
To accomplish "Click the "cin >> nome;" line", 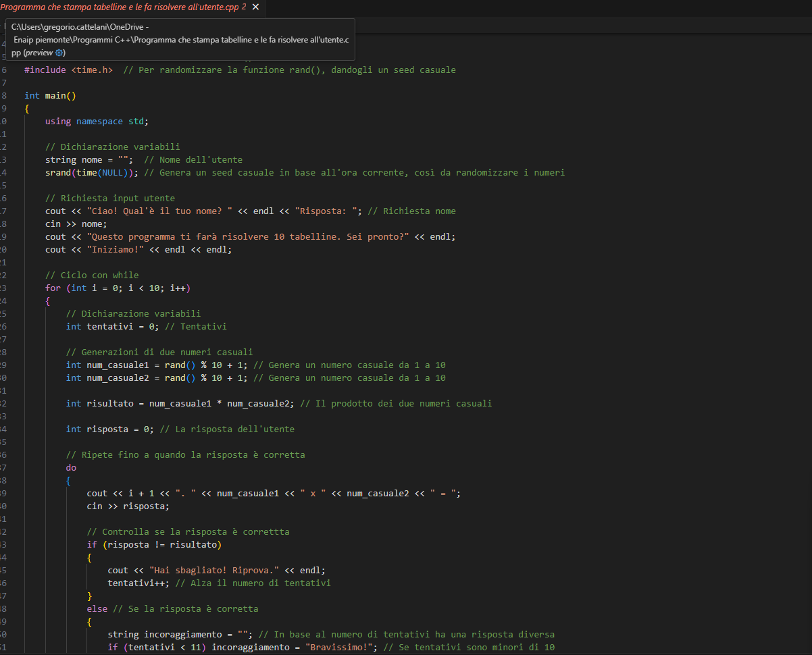I will click(x=76, y=224).
